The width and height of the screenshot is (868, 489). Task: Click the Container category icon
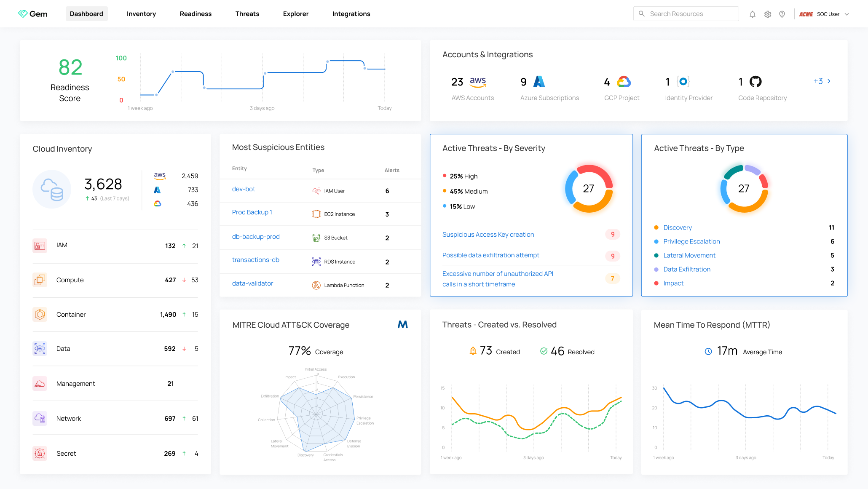click(x=40, y=314)
